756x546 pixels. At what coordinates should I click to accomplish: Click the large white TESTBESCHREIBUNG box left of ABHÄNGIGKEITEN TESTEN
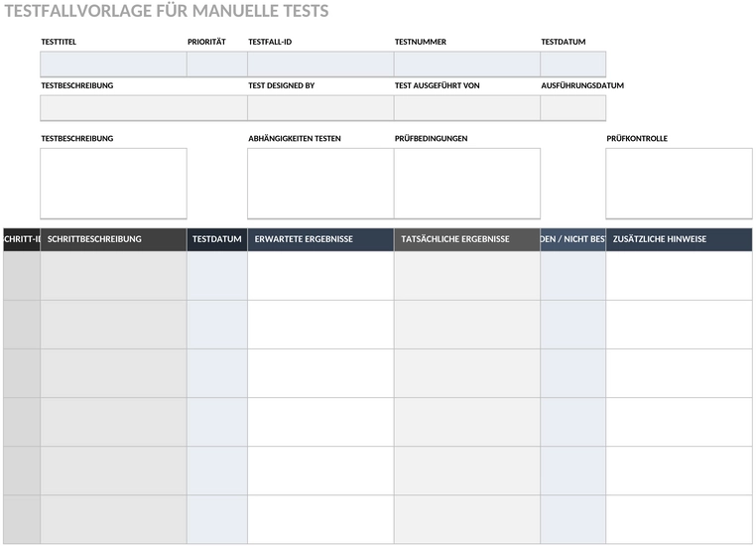[113, 184]
